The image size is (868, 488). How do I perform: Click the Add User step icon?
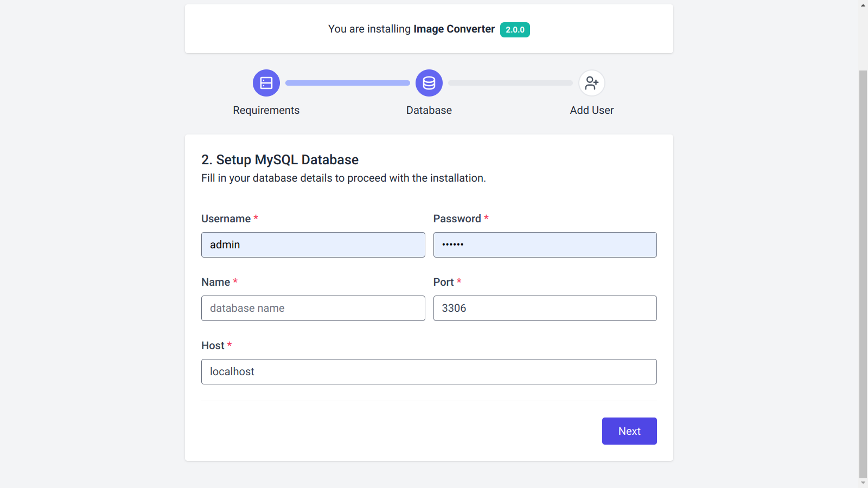tap(592, 83)
